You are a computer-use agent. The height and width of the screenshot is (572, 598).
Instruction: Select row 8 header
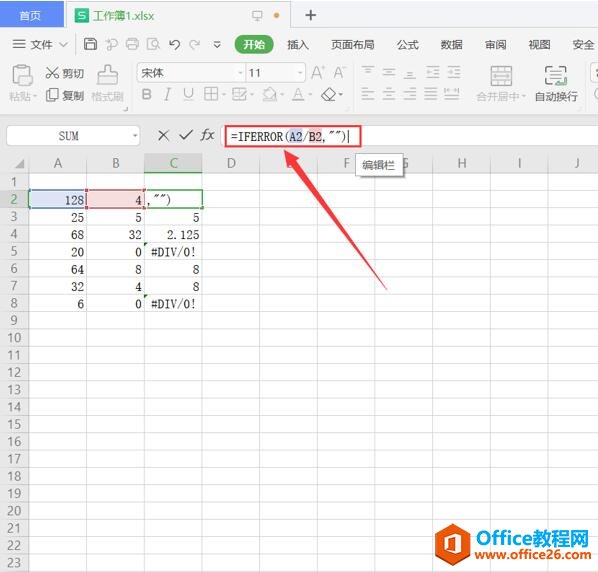tap(14, 304)
